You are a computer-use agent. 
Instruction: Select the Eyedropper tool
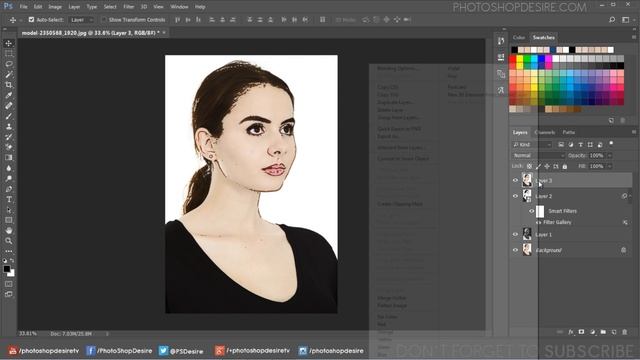[9, 95]
